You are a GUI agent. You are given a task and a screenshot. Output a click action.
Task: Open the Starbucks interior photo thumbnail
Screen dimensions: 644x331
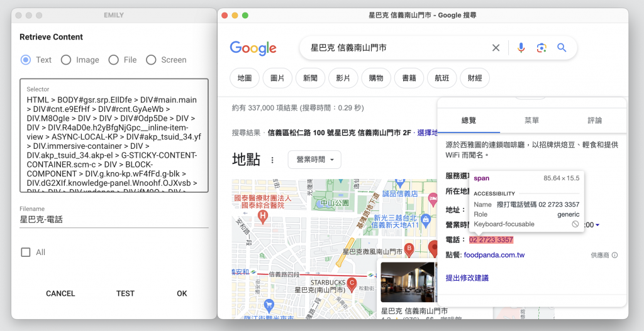(x=408, y=282)
